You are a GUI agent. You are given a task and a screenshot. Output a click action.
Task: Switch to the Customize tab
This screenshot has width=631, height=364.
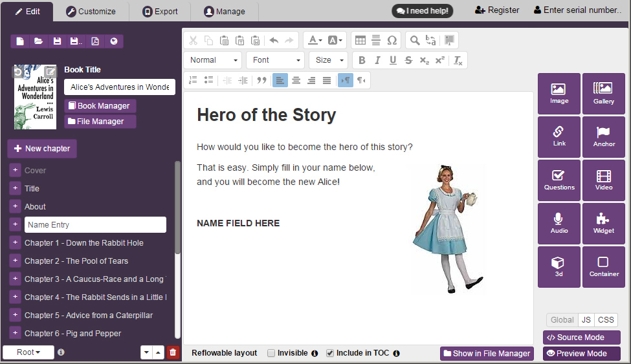pos(91,11)
